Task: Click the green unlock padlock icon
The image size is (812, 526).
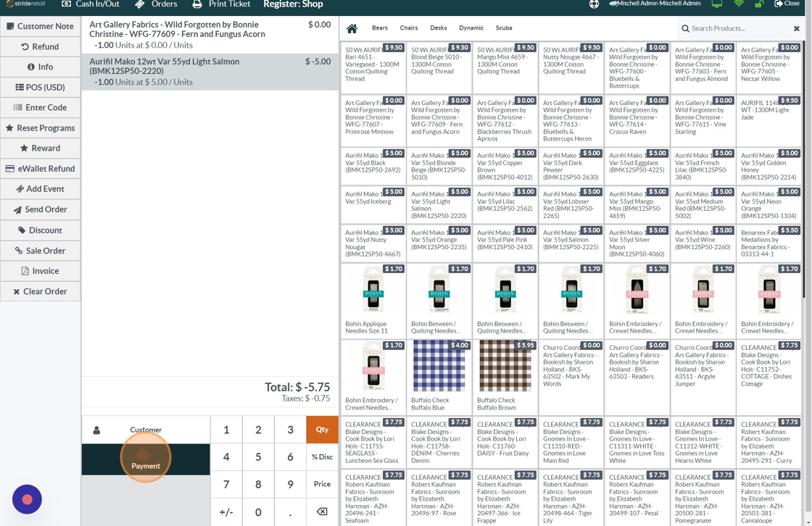Action: coord(759,4)
